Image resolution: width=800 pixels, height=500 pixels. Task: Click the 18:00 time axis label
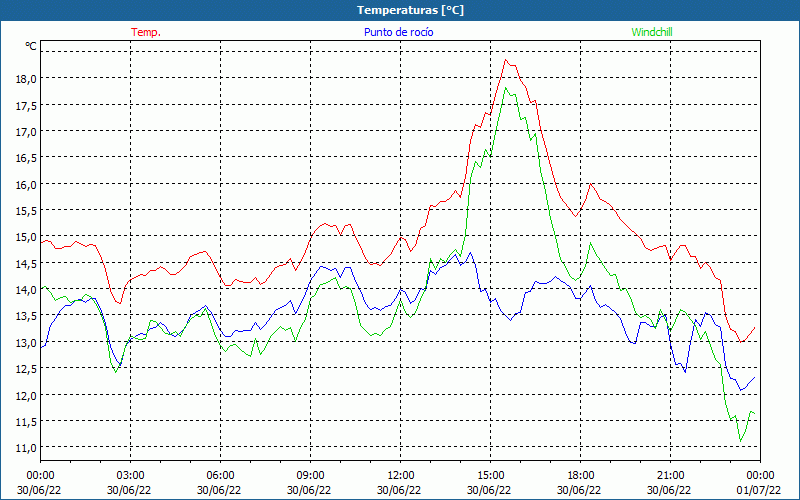[581, 476]
